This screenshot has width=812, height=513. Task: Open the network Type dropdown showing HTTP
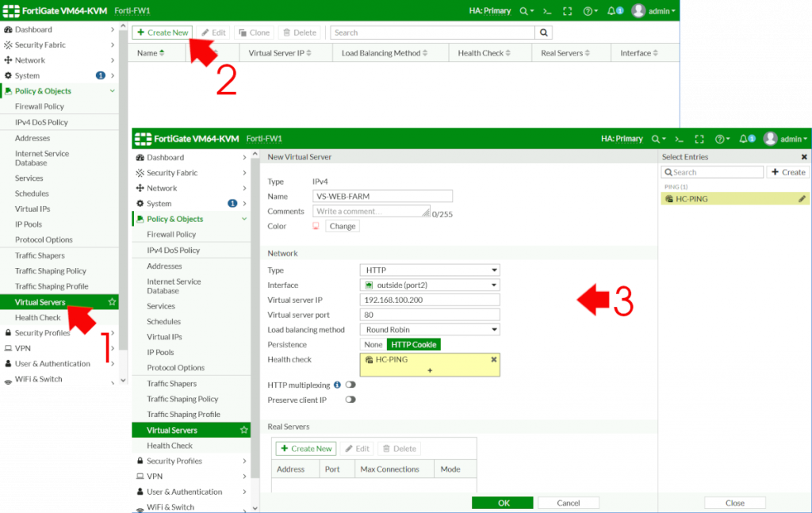pyautogui.click(x=429, y=270)
